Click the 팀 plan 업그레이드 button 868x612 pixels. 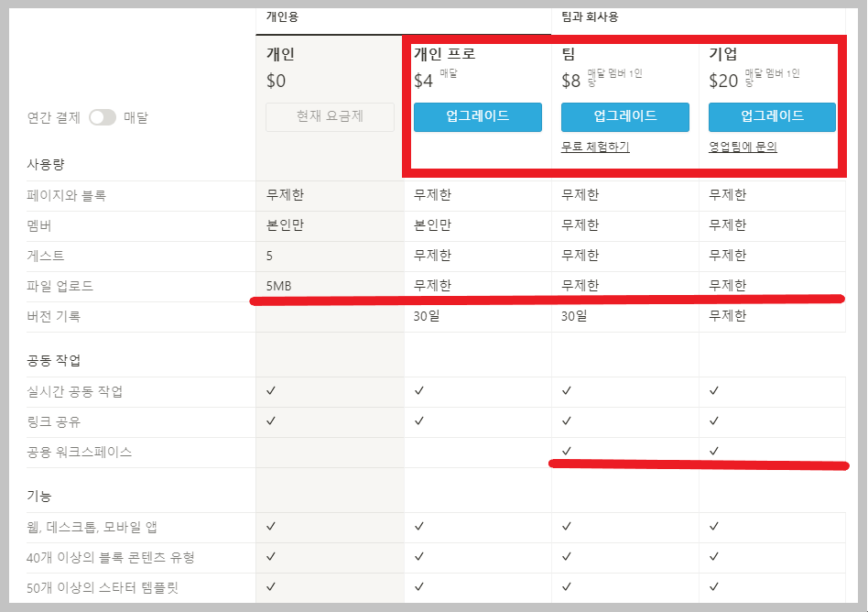click(x=624, y=117)
